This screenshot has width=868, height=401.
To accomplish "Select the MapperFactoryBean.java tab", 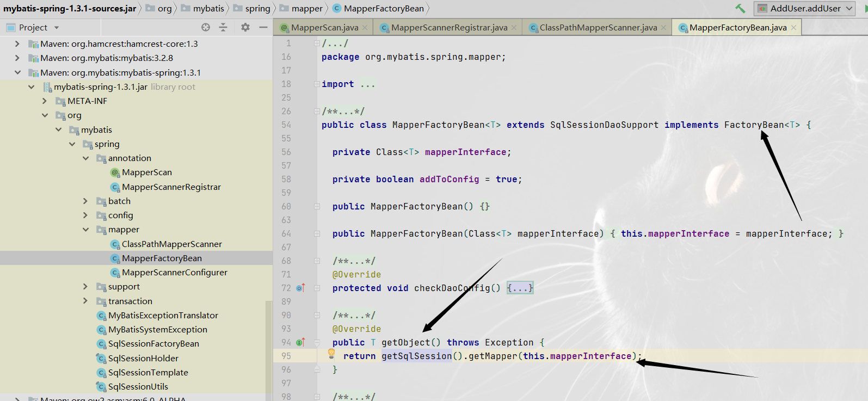I will pyautogui.click(x=738, y=27).
